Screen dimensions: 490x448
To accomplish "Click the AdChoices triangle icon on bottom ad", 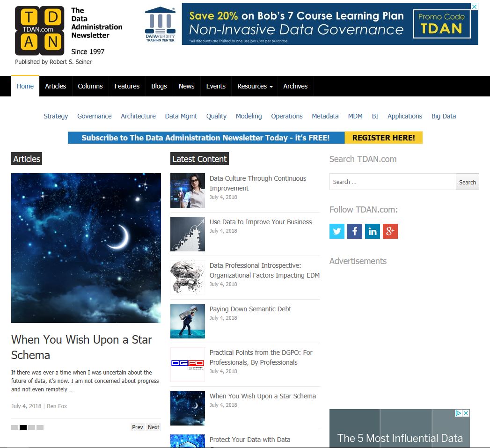I will 459,413.
